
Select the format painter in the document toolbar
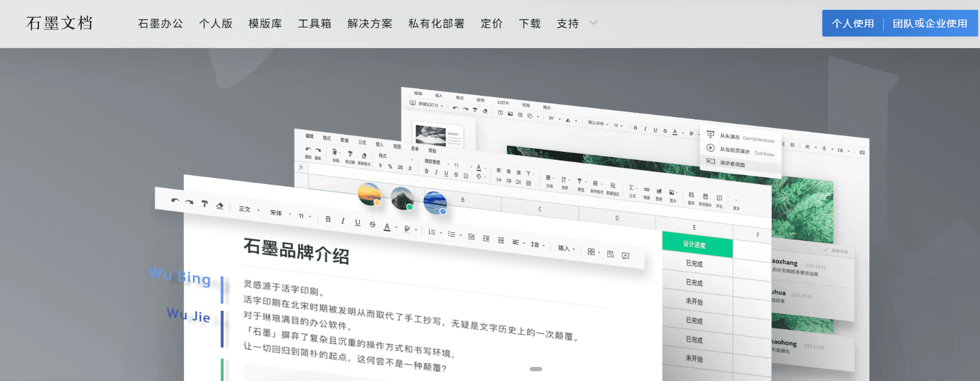pyautogui.click(x=205, y=204)
